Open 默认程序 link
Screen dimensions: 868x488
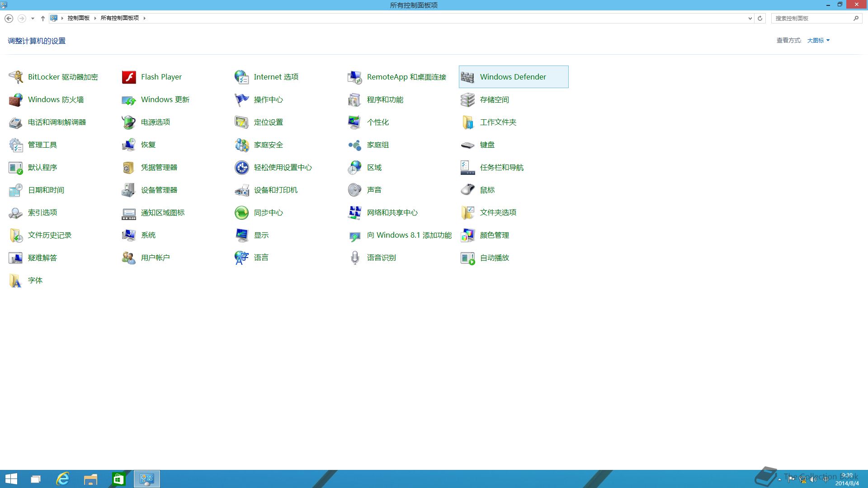coord(42,168)
